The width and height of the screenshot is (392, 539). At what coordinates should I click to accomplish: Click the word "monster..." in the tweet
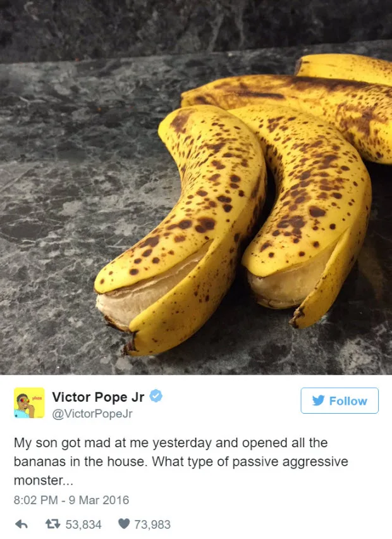[43, 480]
